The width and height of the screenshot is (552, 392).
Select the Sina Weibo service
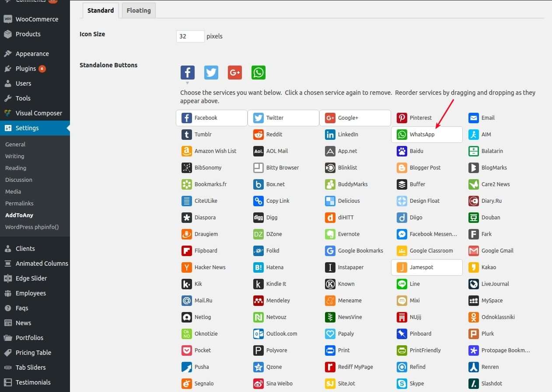(283, 384)
